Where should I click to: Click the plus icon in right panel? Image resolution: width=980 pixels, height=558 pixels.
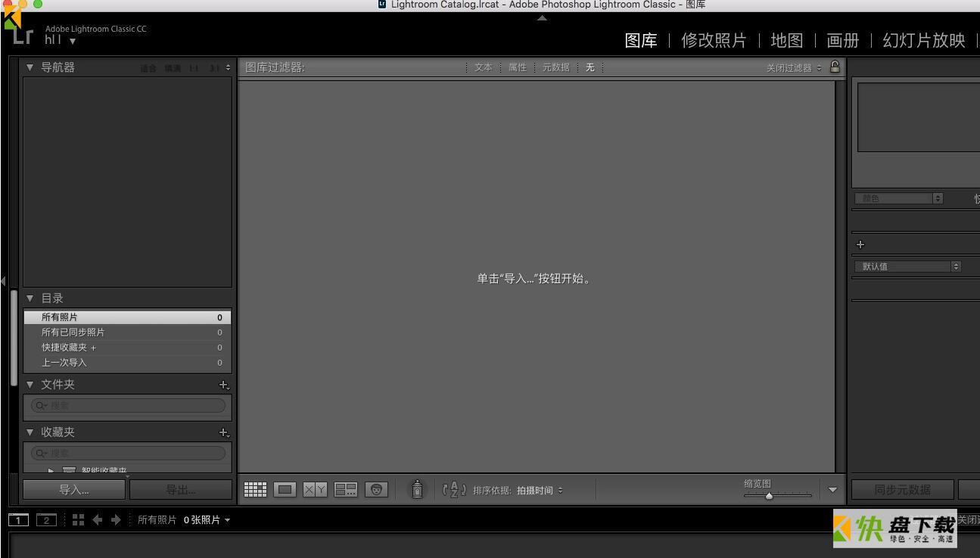(860, 245)
